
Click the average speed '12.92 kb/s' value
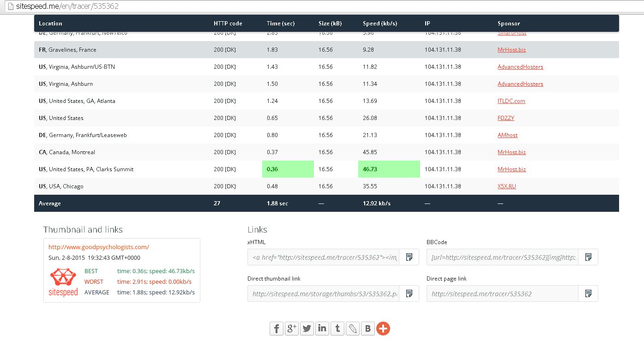pos(377,203)
